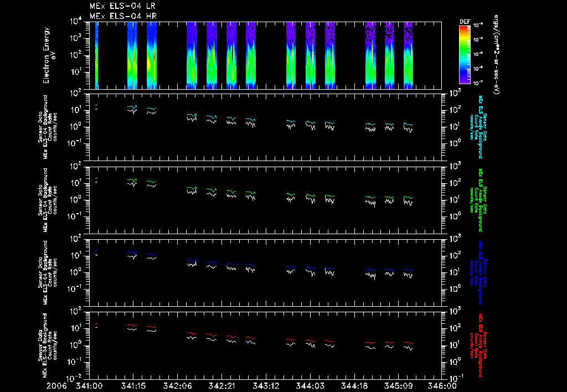
Task: Click the 10^-5 tick on color bar
Action: (x=478, y=54)
